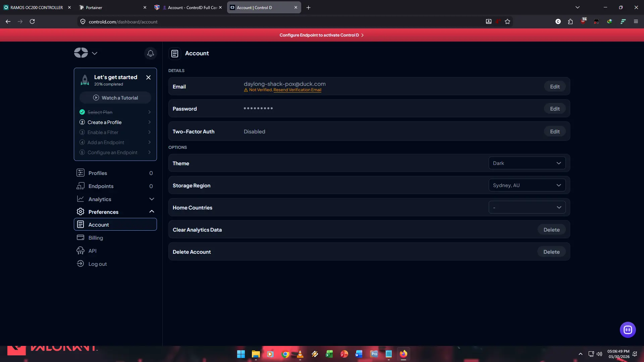
Task: Click the Log out arrow icon
Action: point(80,264)
